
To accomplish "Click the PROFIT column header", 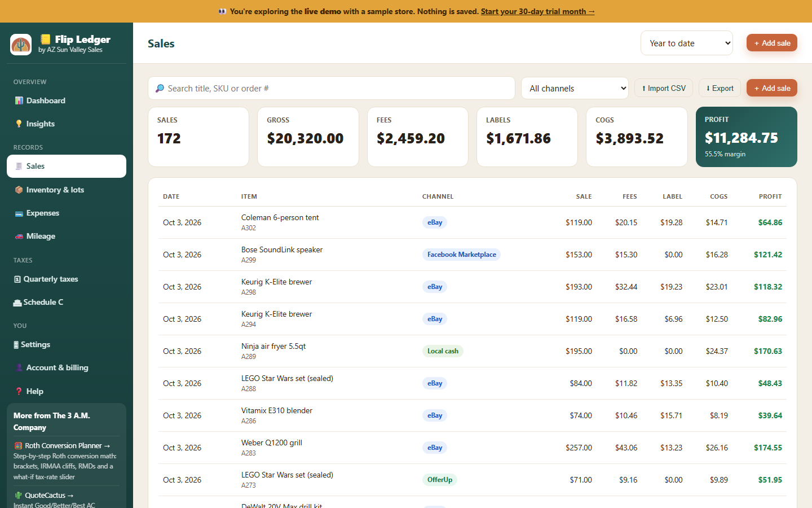I will 770,196.
